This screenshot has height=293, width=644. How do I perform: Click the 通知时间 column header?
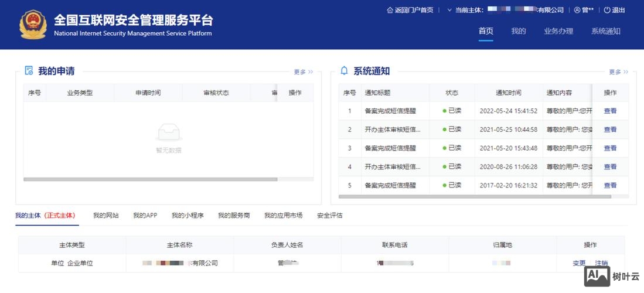tap(509, 93)
